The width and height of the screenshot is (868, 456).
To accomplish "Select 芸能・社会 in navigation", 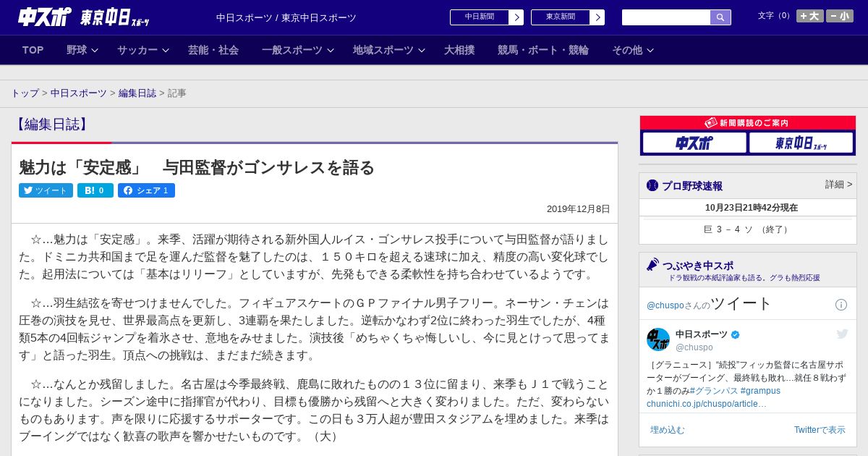I will tap(213, 50).
